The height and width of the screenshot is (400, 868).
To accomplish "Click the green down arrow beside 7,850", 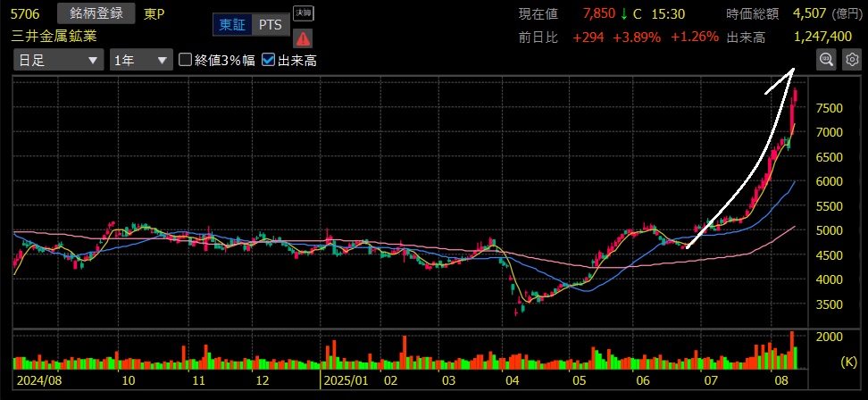I will pos(623,13).
